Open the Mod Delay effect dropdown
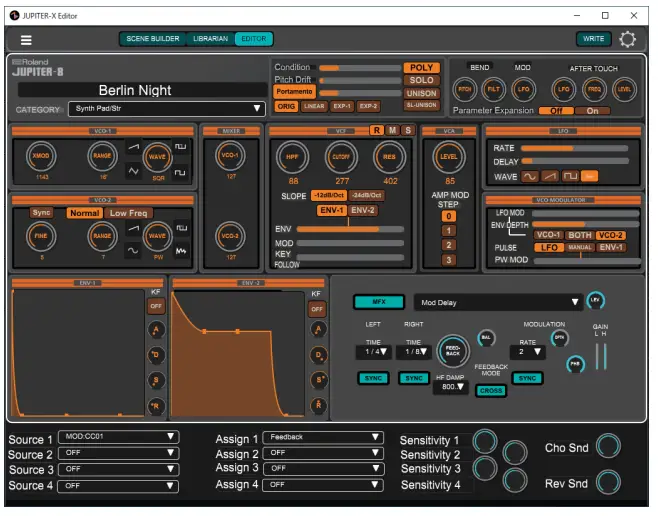Viewport: 658px width, 516px height. coord(498,303)
